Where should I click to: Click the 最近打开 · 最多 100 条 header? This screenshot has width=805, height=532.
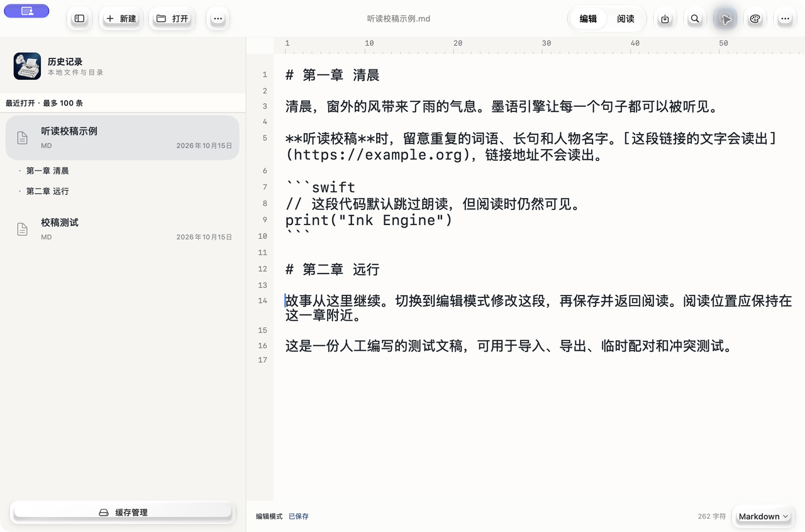click(x=45, y=103)
